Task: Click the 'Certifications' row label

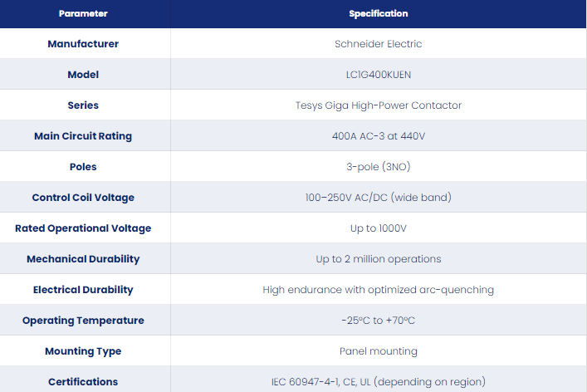Action: tap(83, 381)
